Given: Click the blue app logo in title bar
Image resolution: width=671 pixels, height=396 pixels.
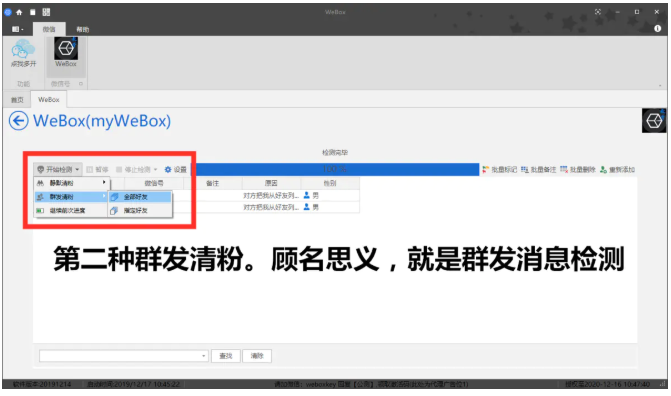Looking at the screenshot, I should tap(8, 12).
